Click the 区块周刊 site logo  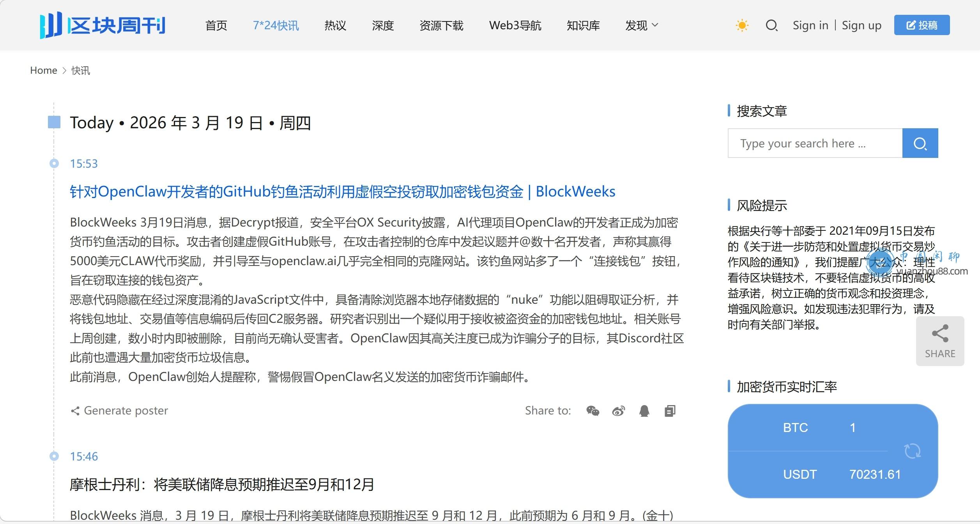tap(103, 25)
